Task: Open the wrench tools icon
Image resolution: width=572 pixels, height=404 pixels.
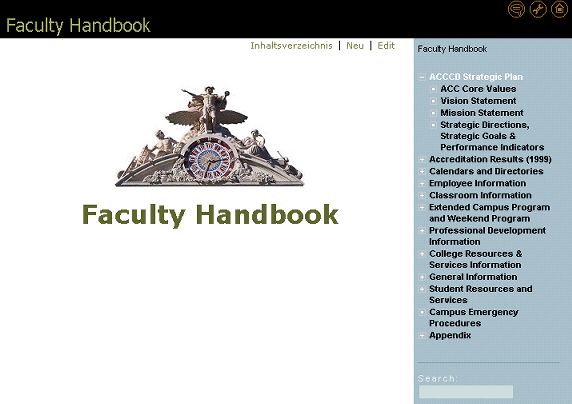Action: pos(538,9)
